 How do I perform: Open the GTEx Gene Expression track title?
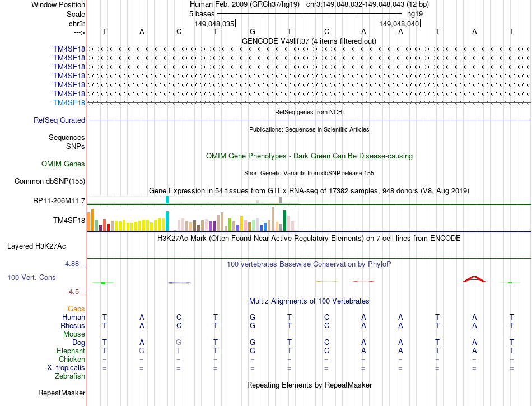click(x=309, y=190)
